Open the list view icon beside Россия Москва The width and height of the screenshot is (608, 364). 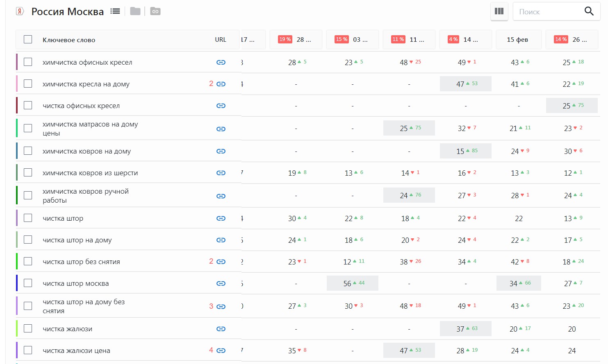click(115, 11)
